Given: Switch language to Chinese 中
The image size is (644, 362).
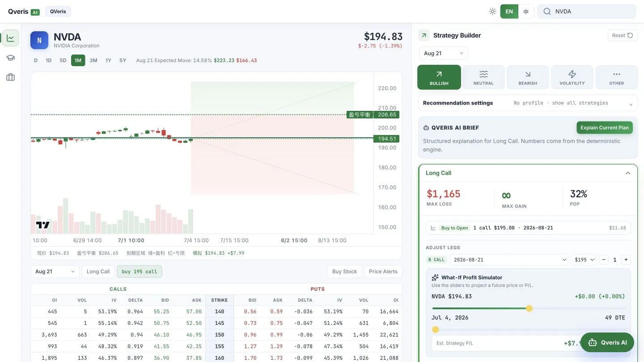Looking at the screenshot, I should [x=526, y=12].
